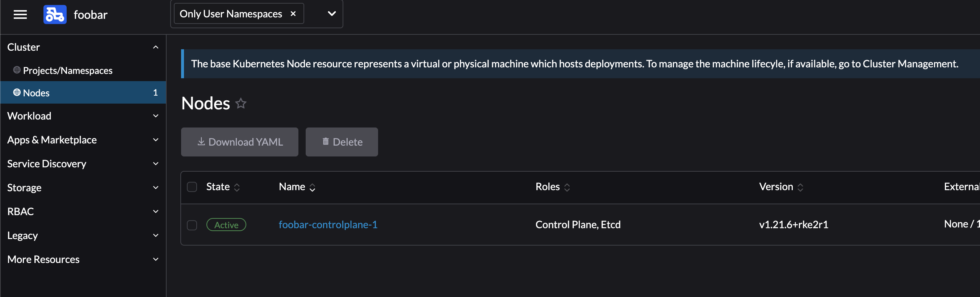Open the namespace filter dropdown
Screen dimensions: 980x297
331,14
